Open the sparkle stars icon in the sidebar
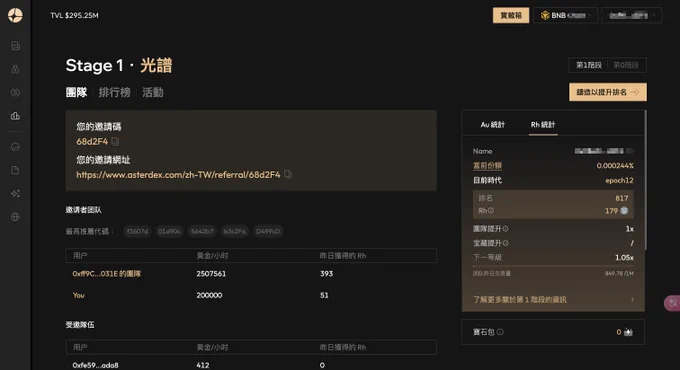Image resolution: width=680 pixels, height=370 pixels. pos(15,193)
